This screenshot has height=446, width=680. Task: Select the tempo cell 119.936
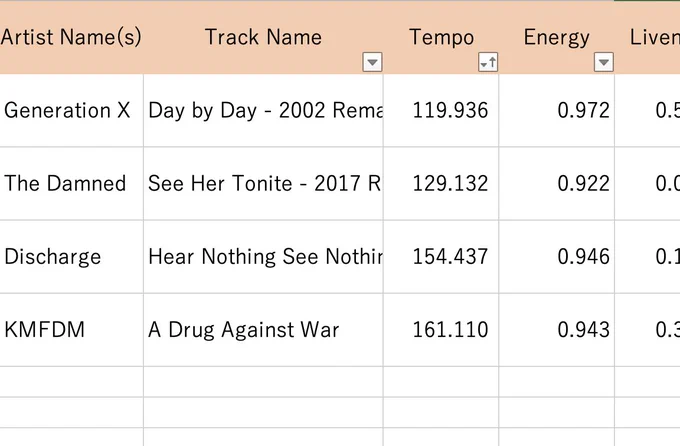pyautogui.click(x=441, y=110)
